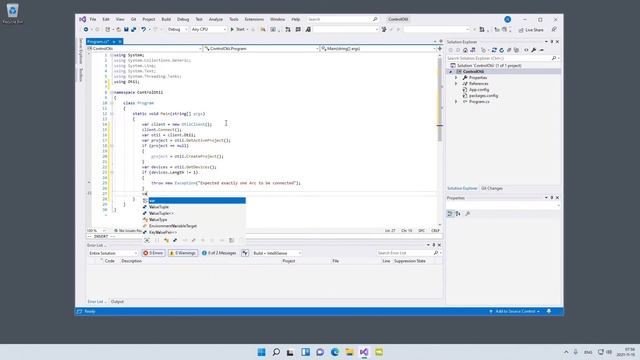Click the feedback pen icon beside Live Share
640x360 pixels.
coord(554,29)
